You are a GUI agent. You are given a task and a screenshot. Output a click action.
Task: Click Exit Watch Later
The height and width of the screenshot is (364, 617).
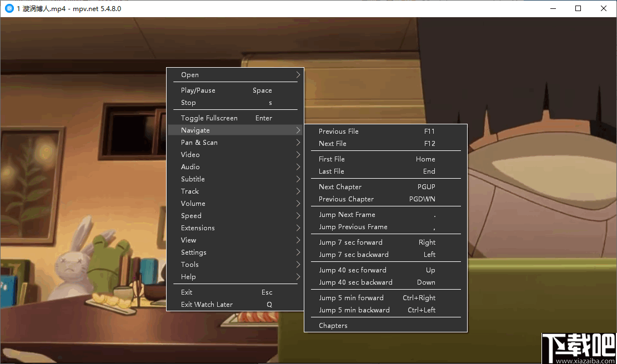tap(207, 305)
